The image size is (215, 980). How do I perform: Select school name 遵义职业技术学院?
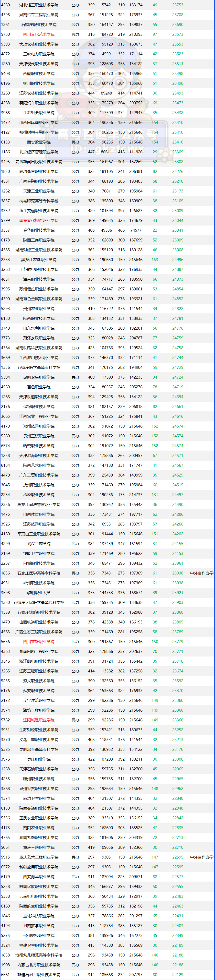39,681
